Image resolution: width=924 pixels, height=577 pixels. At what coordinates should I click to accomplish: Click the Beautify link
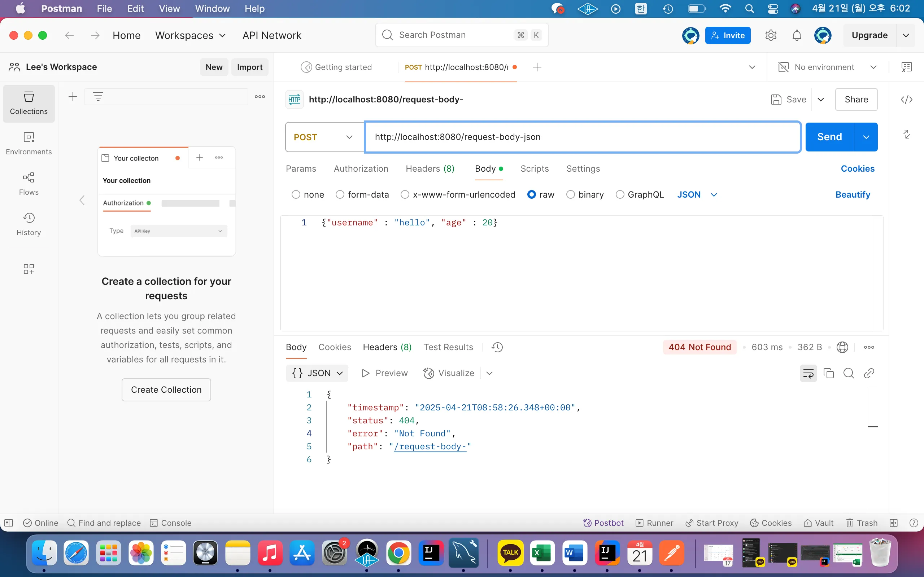pos(852,195)
